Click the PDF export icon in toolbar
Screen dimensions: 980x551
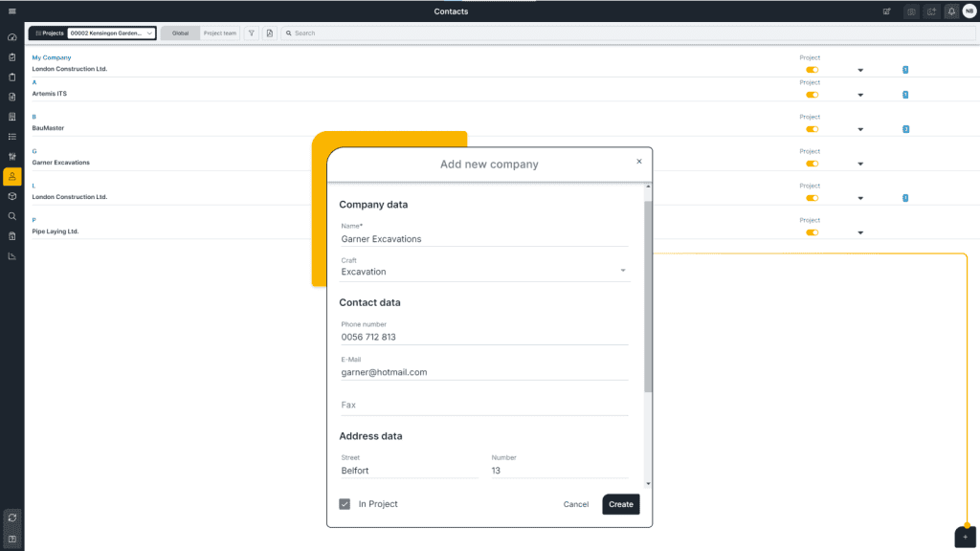click(x=270, y=33)
